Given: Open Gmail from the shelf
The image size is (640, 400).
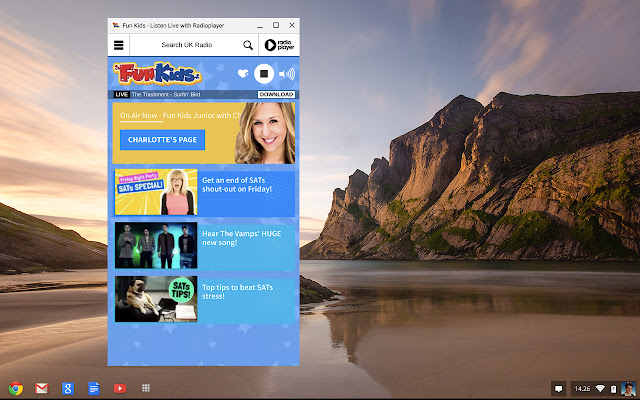Looking at the screenshot, I should point(42,388).
